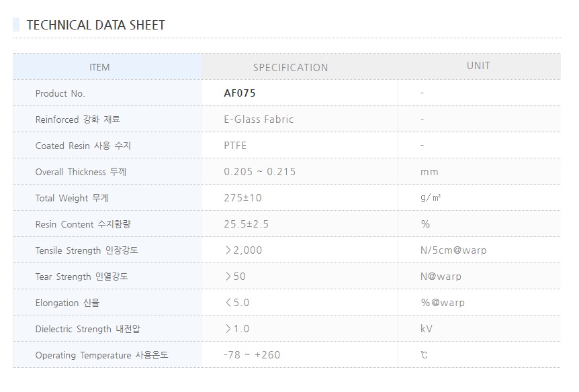The image size is (579, 392).
Task: Click the E-Glass Fabric specification cell
Action: click(x=259, y=119)
